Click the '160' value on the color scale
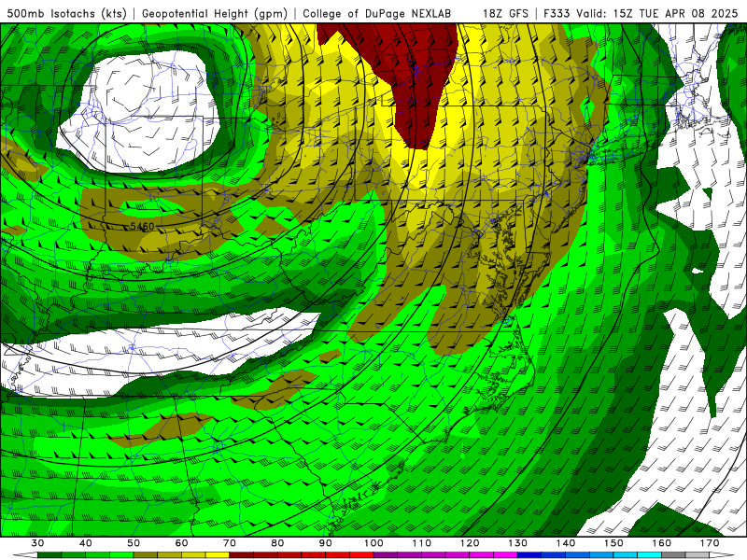 (x=662, y=543)
